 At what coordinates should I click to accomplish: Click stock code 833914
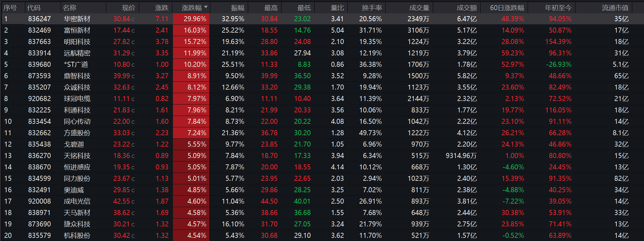(x=40, y=53)
